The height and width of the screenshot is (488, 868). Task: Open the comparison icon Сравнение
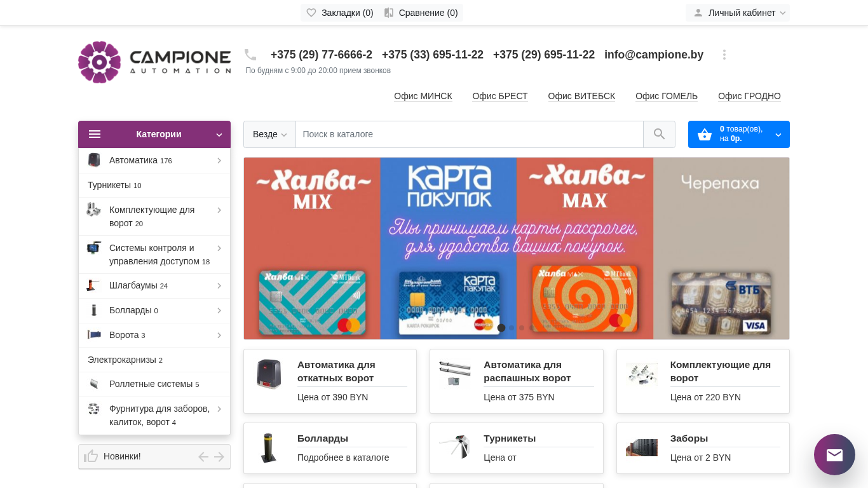pos(389,13)
